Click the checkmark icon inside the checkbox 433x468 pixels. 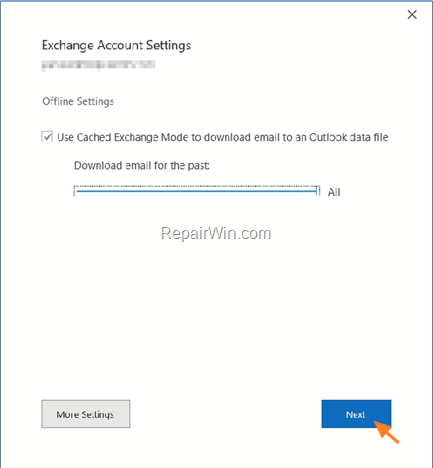(47, 137)
